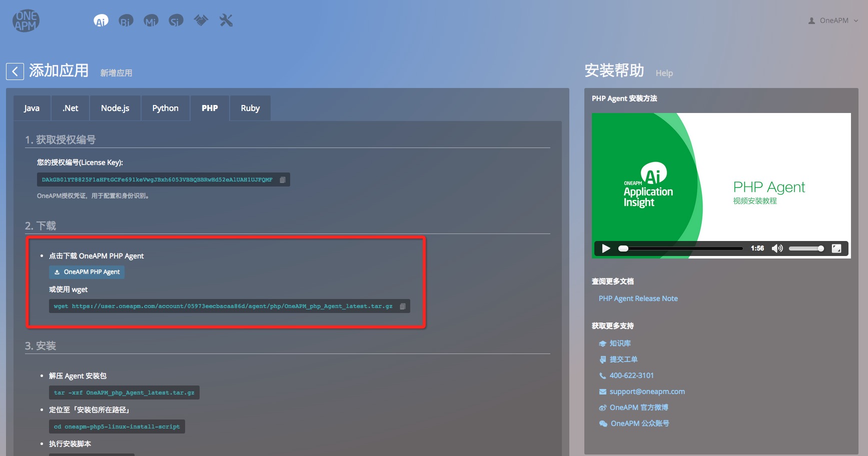868x456 pixels.
Task: Select the Node.js tab
Action: 115,108
